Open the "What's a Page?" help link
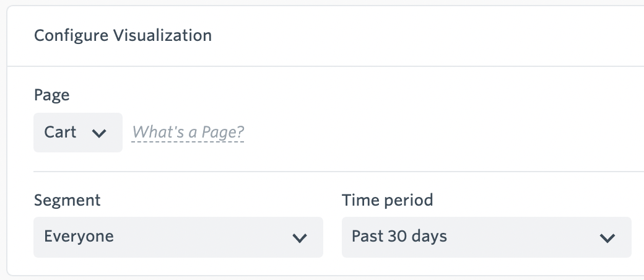This screenshot has width=644, height=280. click(188, 132)
